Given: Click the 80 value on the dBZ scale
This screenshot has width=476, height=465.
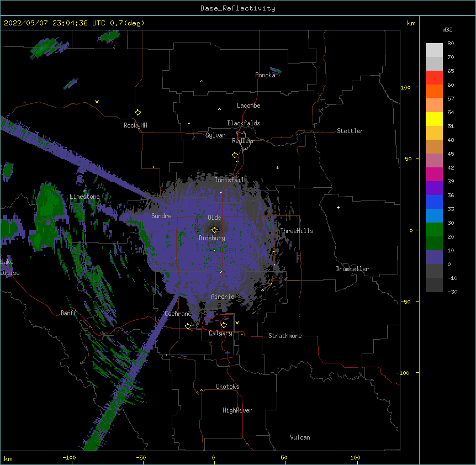Looking at the screenshot, I should pyautogui.click(x=451, y=44).
